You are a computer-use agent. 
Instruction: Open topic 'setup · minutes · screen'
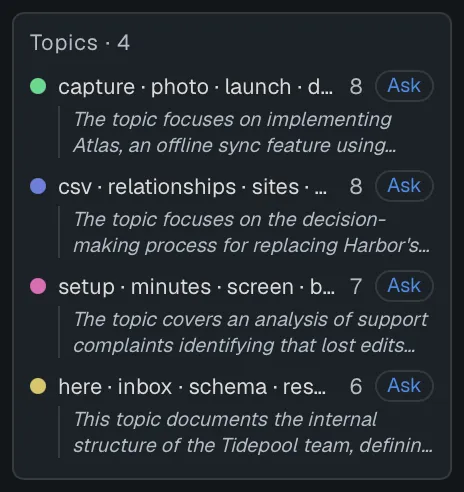[197, 287]
